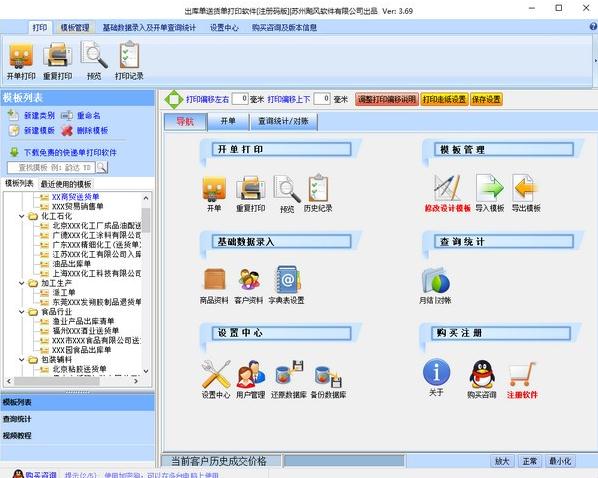598x478 pixels.
Task: Open 月结对账 chart icon
Action: [x=436, y=280]
